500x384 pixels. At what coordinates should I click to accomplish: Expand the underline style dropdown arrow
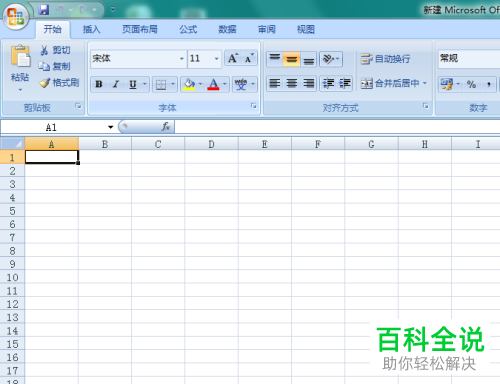145,84
